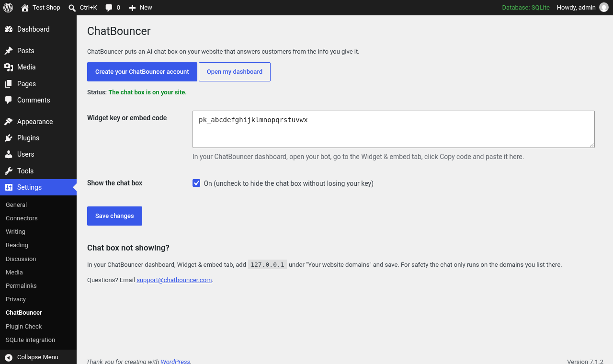Image resolution: width=613 pixels, height=364 pixels.
Task: Click the Plugins plug icon
Action: point(9,138)
